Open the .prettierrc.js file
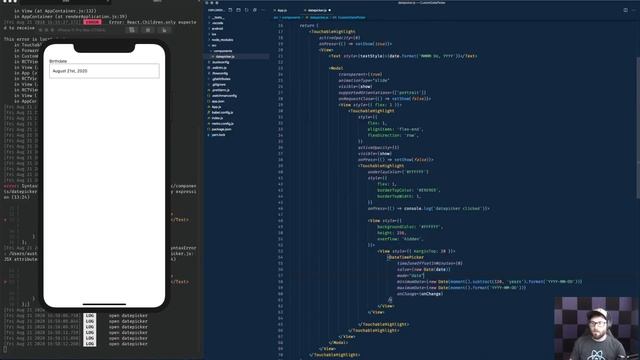The width and height of the screenshot is (640, 360). tap(220, 90)
